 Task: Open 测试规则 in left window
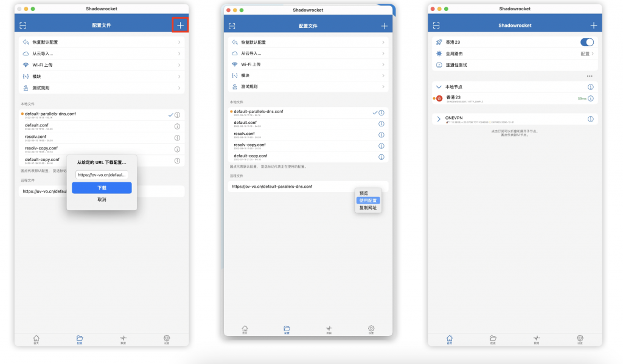pyautogui.click(x=102, y=88)
